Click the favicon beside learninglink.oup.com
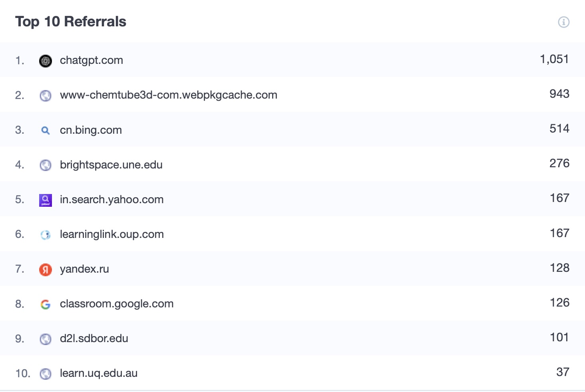The width and height of the screenshot is (585, 392). click(46, 235)
